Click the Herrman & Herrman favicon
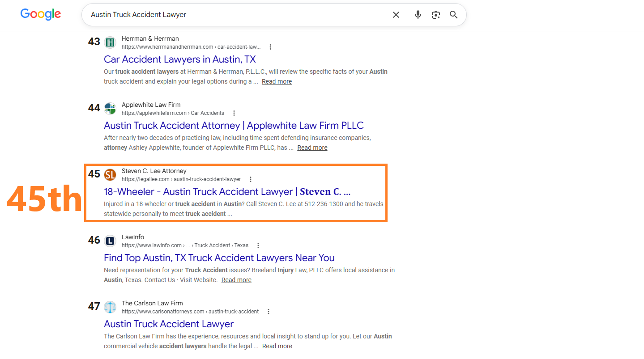 (x=110, y=42)
